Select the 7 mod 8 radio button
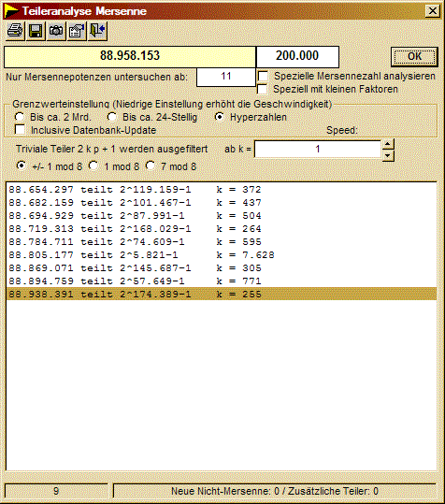 tap(150, 166)
